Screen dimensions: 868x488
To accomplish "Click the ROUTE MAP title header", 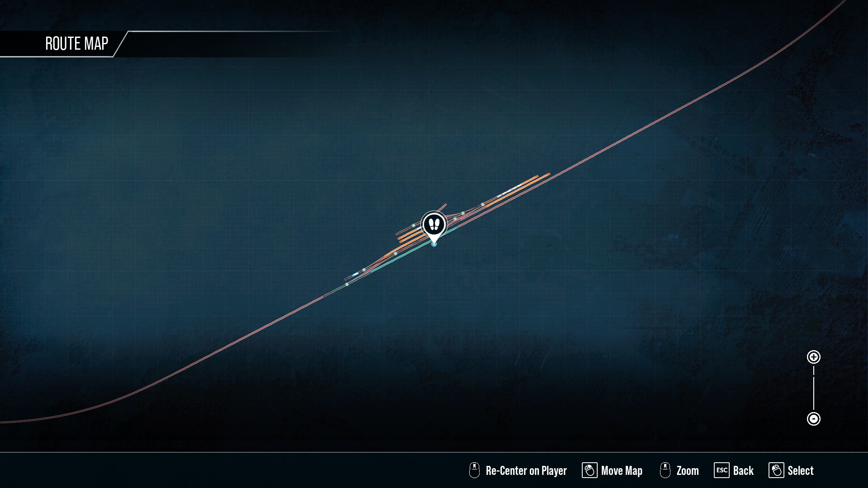I will coord(77,44).
